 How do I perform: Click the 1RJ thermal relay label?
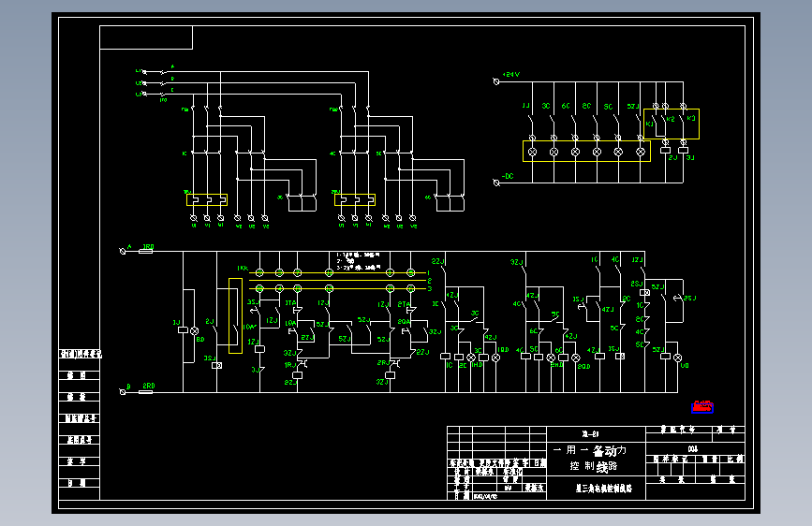(x=289, y=365)
